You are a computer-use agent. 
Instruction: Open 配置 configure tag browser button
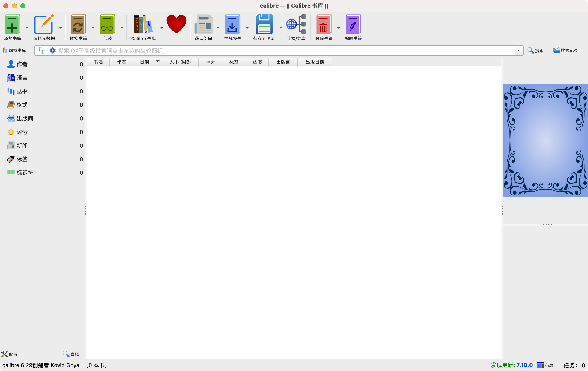click(9, 354)
